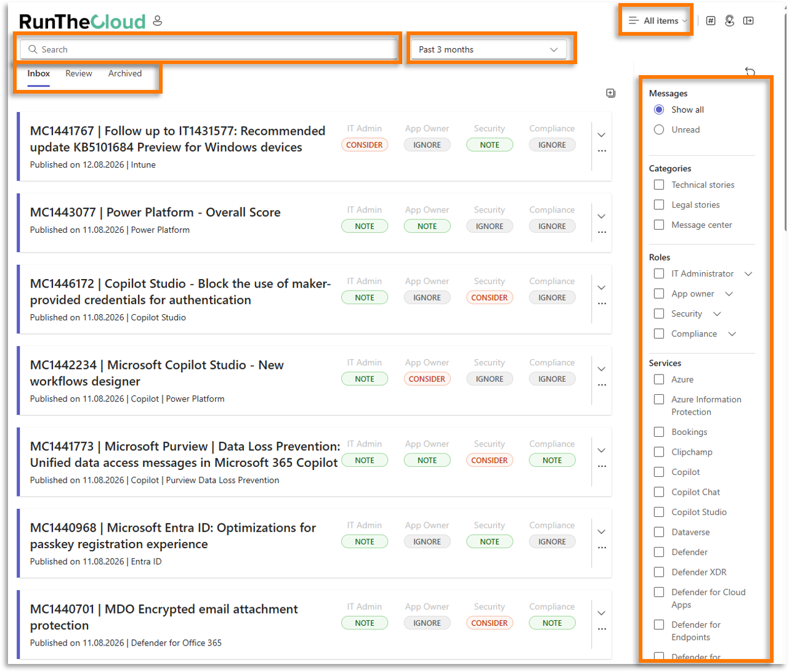Open more options for message MC1440701
The width and height of the screenshot is (789, 672).
(602, 629)
